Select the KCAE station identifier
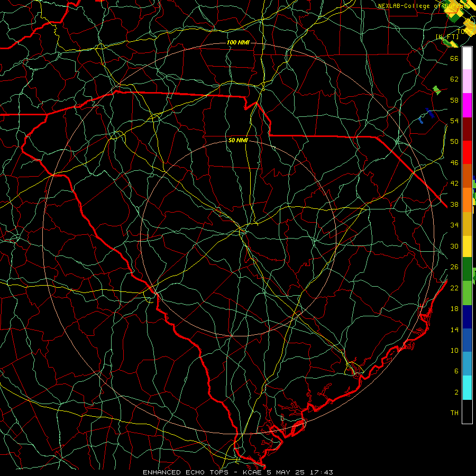The image size is (476, 476). tap(253, 472)
